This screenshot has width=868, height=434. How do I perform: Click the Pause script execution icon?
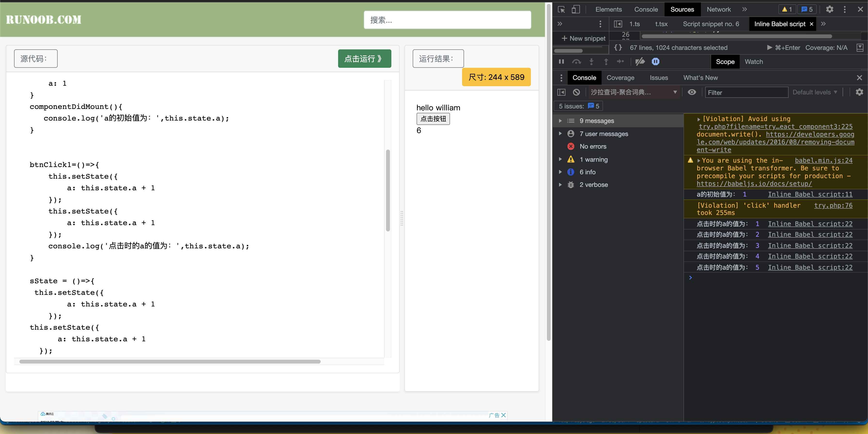pyautogui.click(x=561, y=62)
